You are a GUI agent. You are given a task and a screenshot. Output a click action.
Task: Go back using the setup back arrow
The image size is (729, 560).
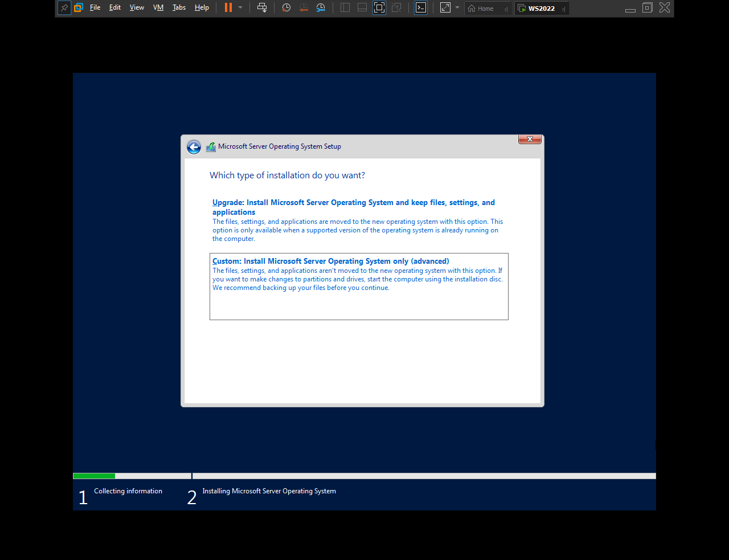pos(194,147)
